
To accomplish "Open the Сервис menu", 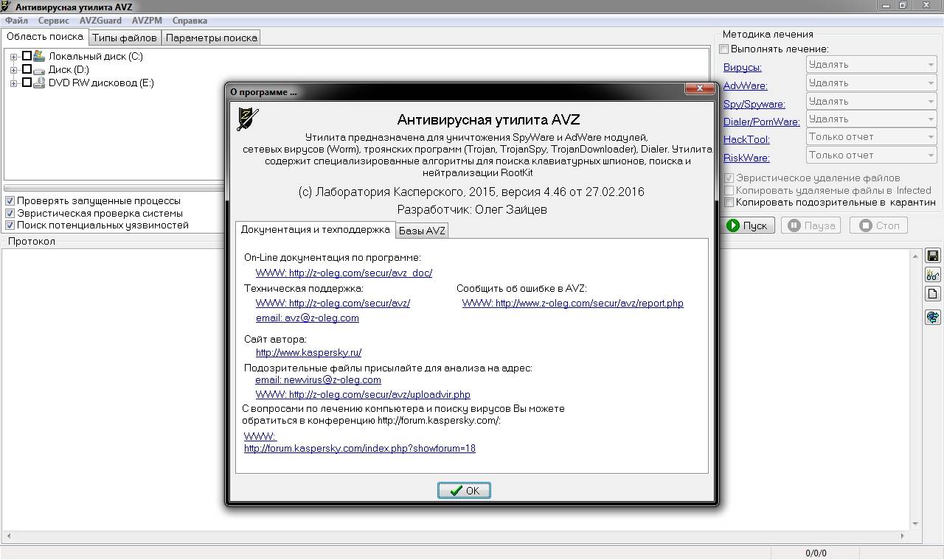I will click(x=54, y=21).
